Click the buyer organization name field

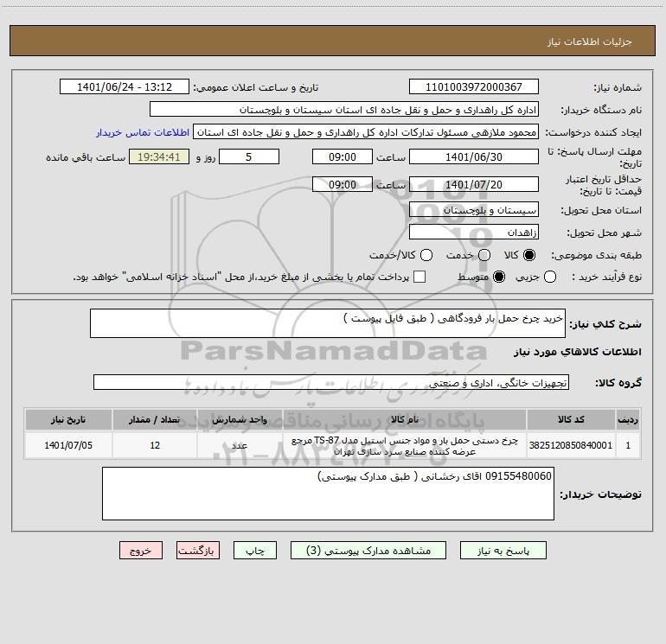click(x=344, y=110)
